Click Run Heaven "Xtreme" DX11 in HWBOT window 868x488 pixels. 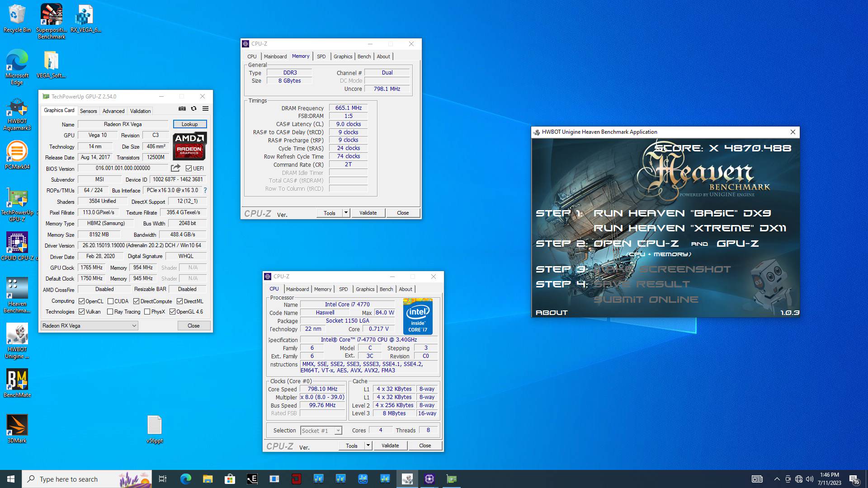690,228
